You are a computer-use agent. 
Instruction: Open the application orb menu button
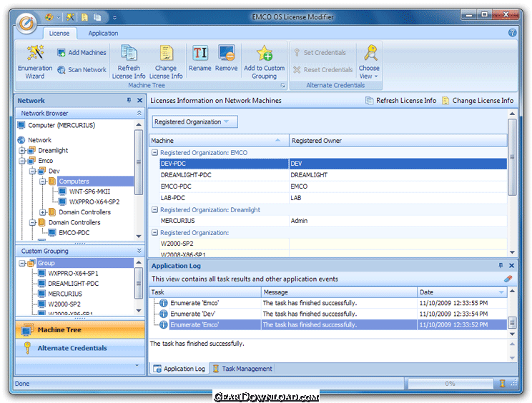tap(26, 24)
